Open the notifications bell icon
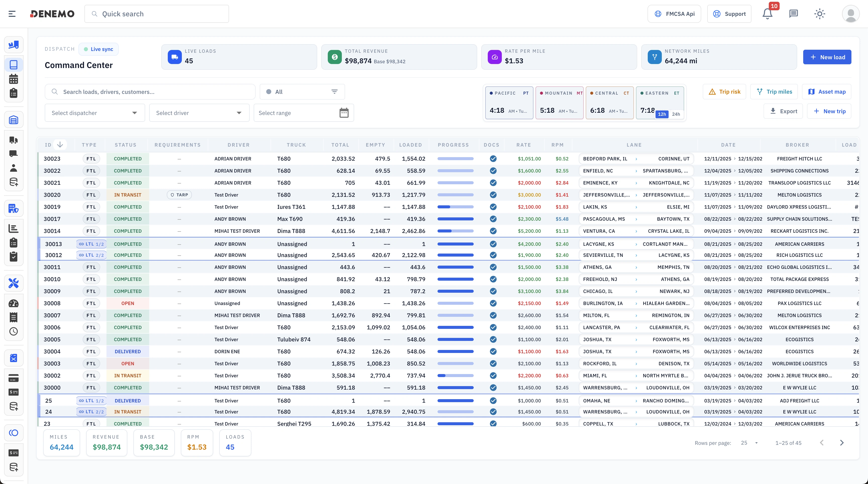The width and height of the screenshot is (868, 484). (767, 14)
